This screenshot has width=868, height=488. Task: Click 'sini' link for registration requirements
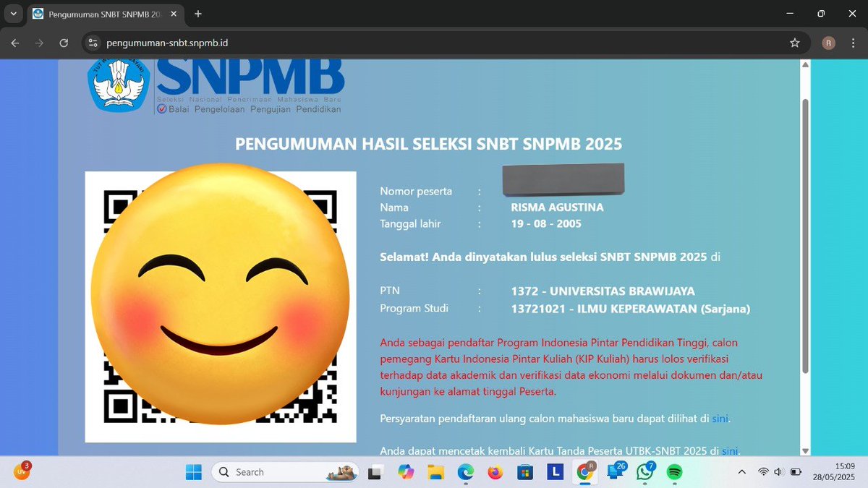pyautogui.click(x=720, y=419)
